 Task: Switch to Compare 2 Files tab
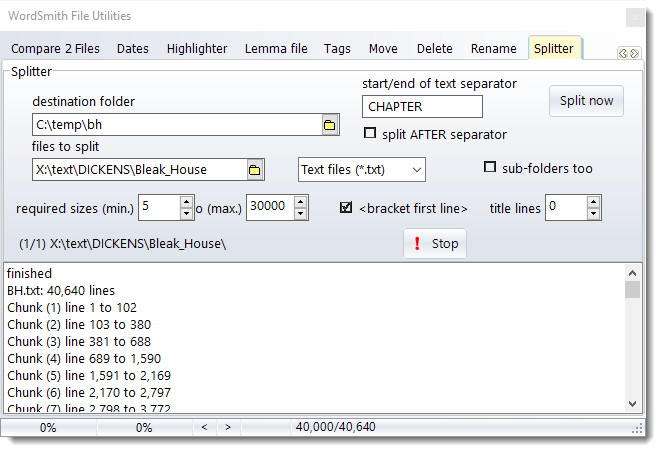[x=55, y=49]
